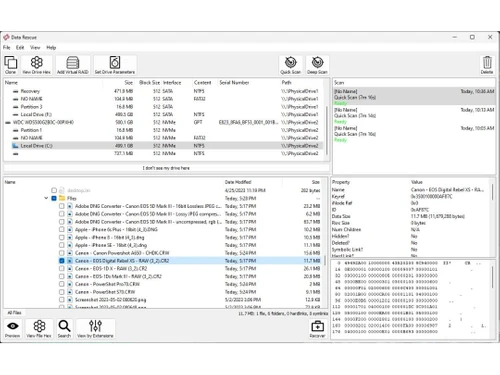
Task: Check Apple iPhone 6s Plus DNG file
Action: pos(62,230)
